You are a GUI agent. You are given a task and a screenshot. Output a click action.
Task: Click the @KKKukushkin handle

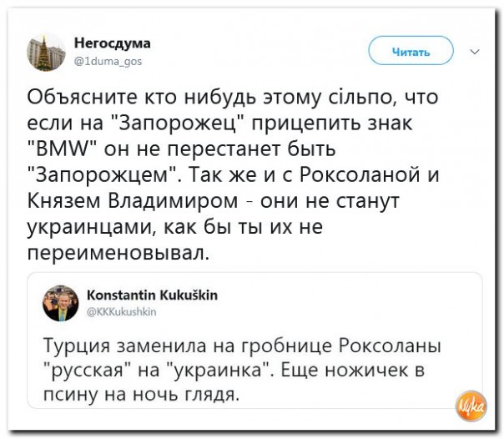point(122,311)
